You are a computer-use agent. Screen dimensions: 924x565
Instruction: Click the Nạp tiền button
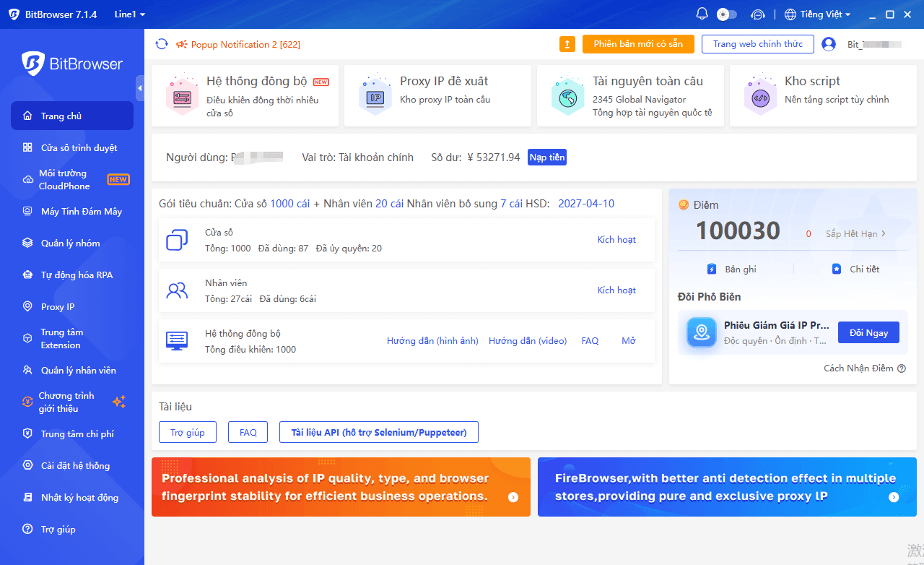[x=547, y=157]
